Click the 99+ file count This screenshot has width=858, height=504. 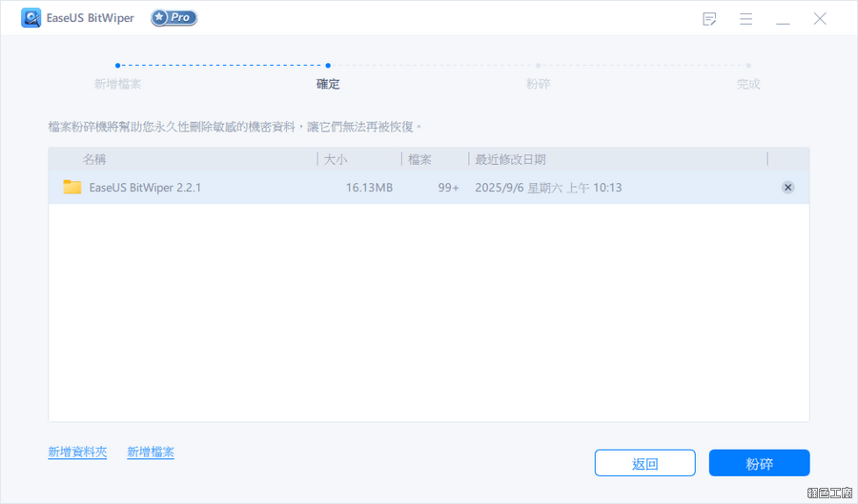click(448, 188)
